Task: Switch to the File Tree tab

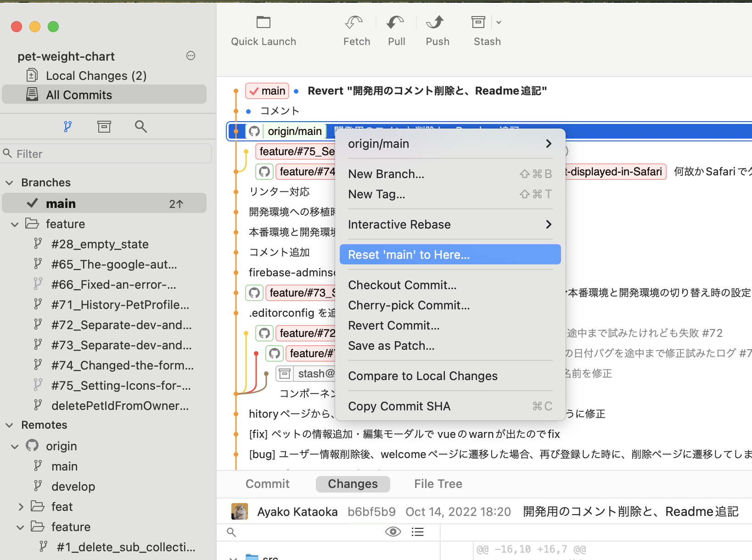Action: pos(438,484)
